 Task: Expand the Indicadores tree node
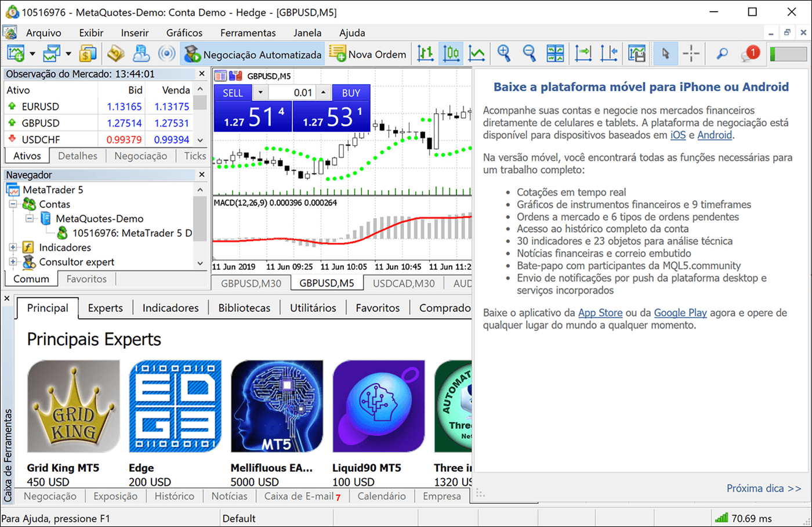coord(13,247)
